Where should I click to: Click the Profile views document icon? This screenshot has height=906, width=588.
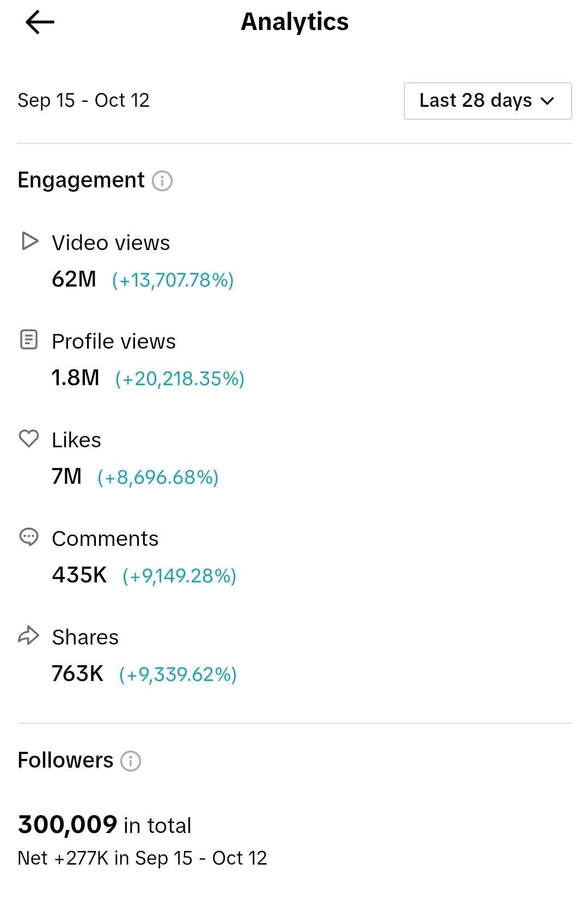[29, 339]
